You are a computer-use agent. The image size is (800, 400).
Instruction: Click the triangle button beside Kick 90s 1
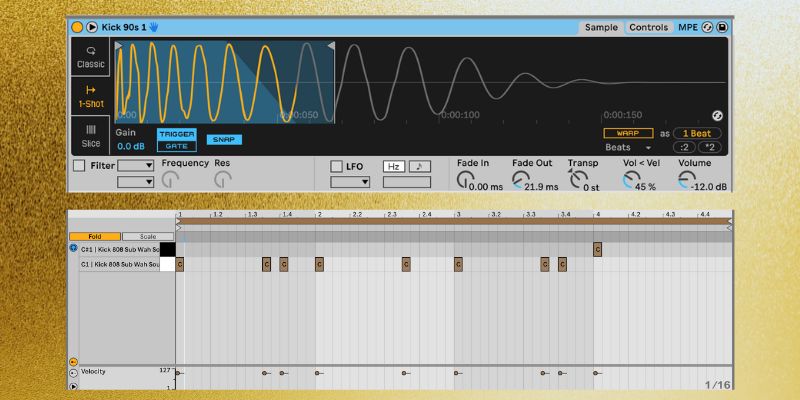pos(92,27)
